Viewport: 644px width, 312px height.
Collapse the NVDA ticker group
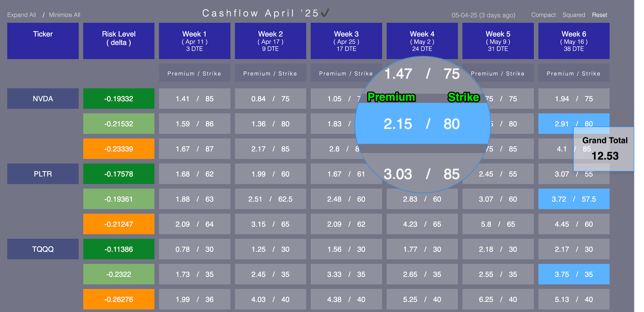click(x=43, y=99)
